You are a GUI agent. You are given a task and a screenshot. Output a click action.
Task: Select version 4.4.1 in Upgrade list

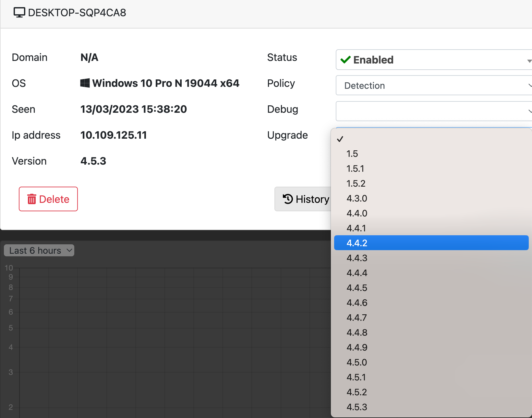tap(431, 228)
